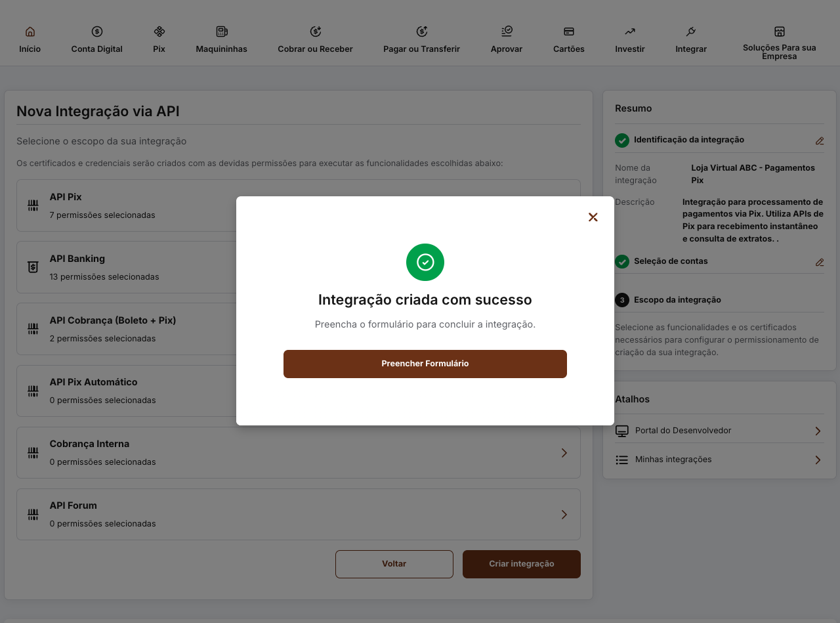Close the success dialog with X

coord(593,217)
